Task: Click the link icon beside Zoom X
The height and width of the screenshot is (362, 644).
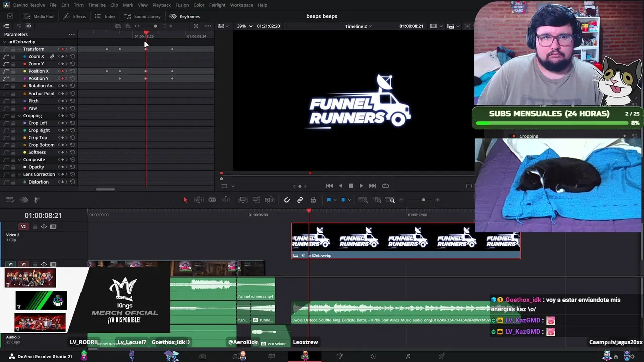Action: tap(52, 57)
